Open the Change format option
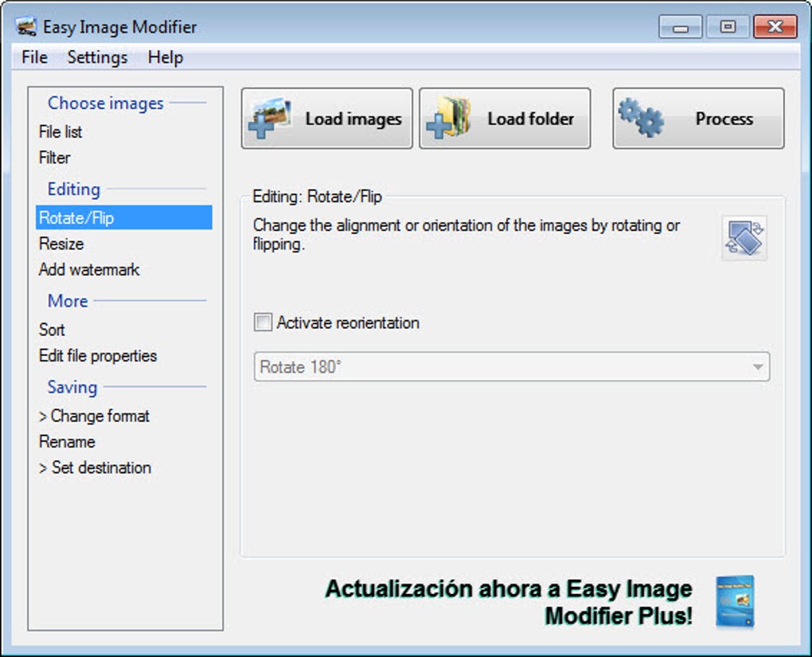The width and height of the screenshot is (812, 657). click(94, 416)
